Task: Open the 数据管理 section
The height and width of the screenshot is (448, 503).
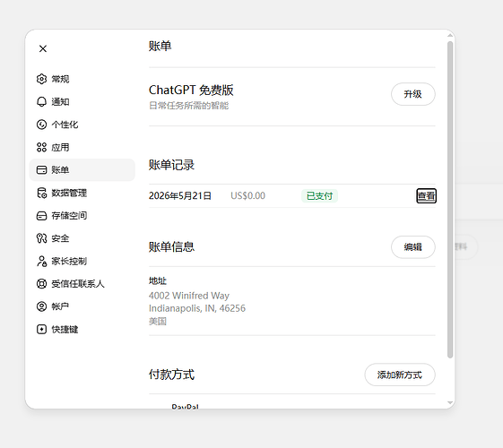Action: pyautogui.click(x=82, y=193)
